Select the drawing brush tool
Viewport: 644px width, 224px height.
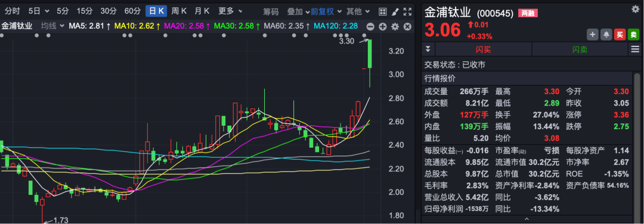[395, 11]
